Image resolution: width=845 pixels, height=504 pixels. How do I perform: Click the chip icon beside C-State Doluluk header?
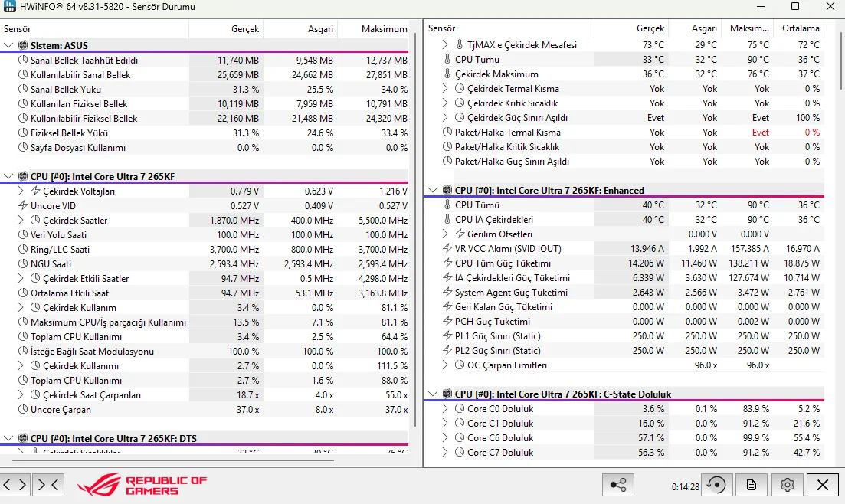447,394
